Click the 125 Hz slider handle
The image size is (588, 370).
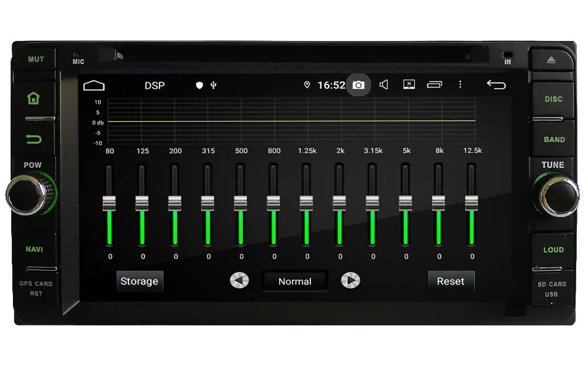pos(142,203)
